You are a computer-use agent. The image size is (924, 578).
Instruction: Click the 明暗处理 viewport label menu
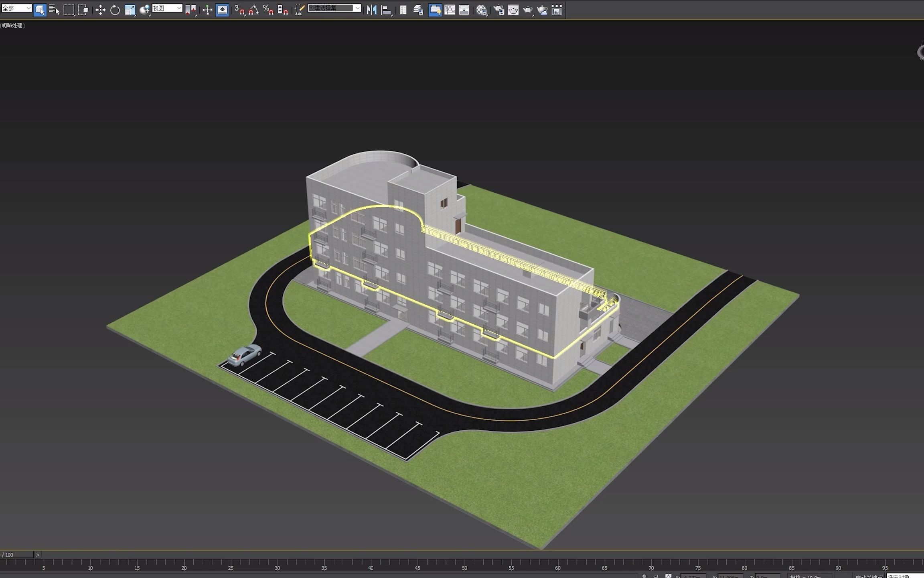click(13, 25)
